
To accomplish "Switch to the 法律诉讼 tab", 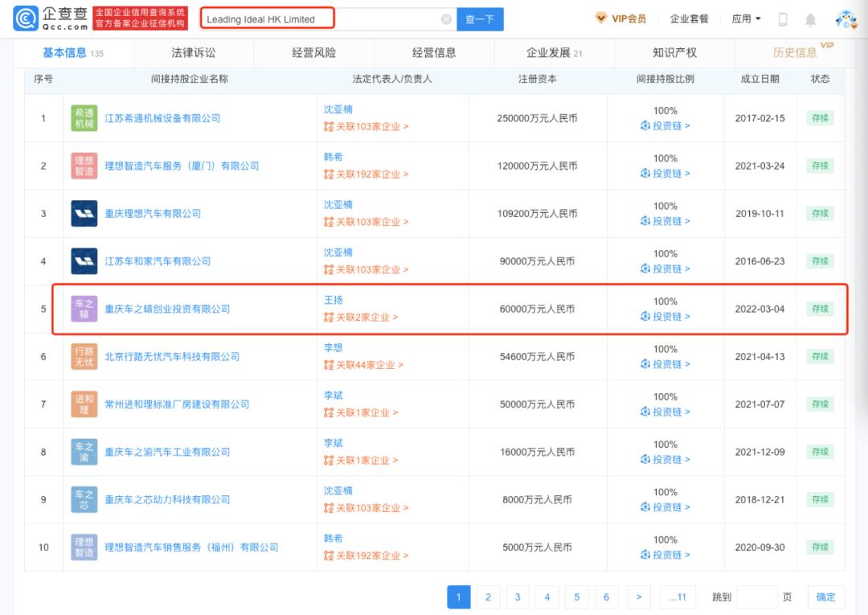I will tap(193, 52).
